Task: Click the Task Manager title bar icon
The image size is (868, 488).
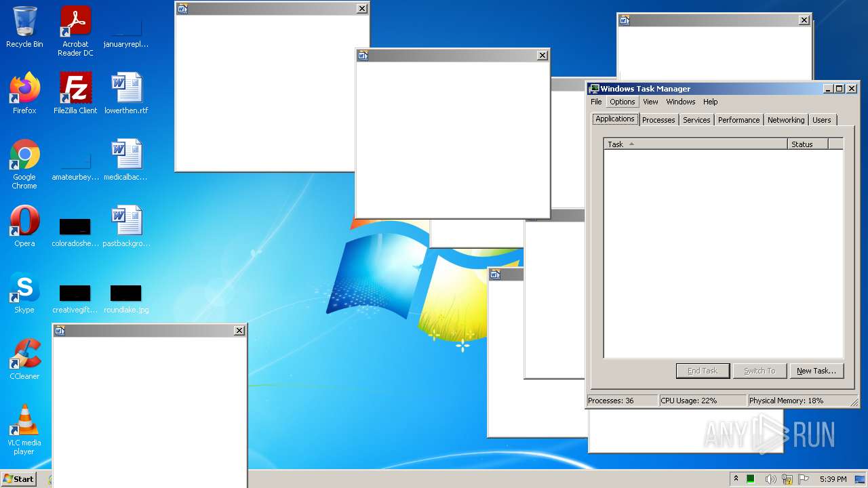Action: pyautogui.click(x=594, y=89)
